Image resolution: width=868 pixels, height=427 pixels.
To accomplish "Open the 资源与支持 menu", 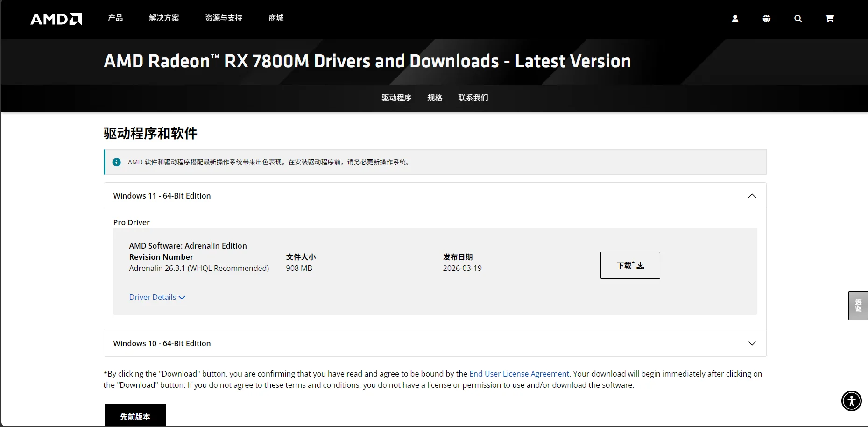I will point(224,18).
